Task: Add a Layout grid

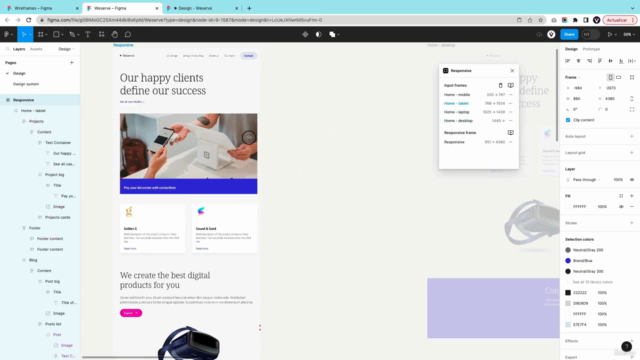Action: (631, 153)
